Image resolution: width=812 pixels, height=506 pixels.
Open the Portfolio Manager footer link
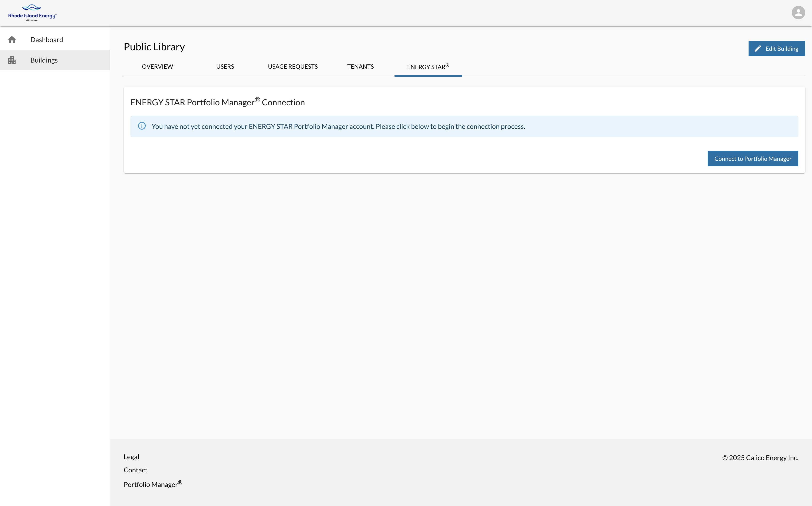(x=153, y=484)
